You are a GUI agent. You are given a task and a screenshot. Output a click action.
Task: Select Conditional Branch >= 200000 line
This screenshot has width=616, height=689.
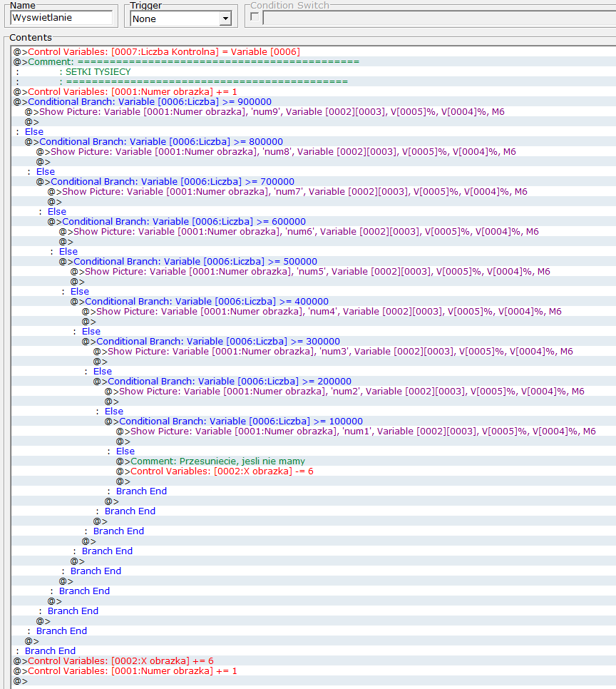[x=222, y=382]
